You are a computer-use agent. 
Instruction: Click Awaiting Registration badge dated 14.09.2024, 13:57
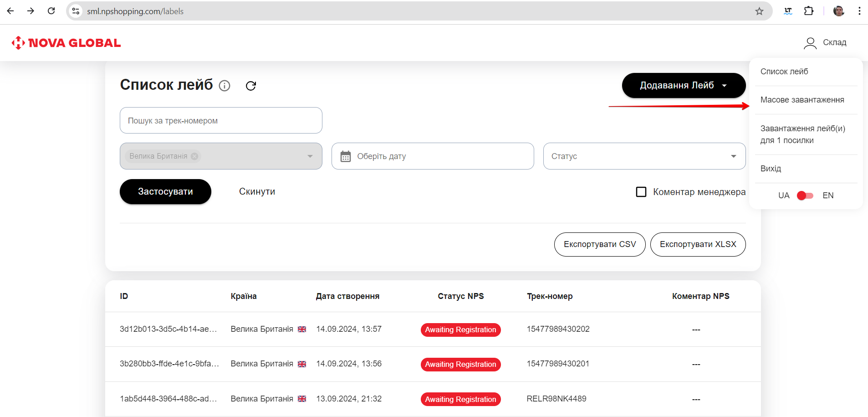tap(460, 329)
